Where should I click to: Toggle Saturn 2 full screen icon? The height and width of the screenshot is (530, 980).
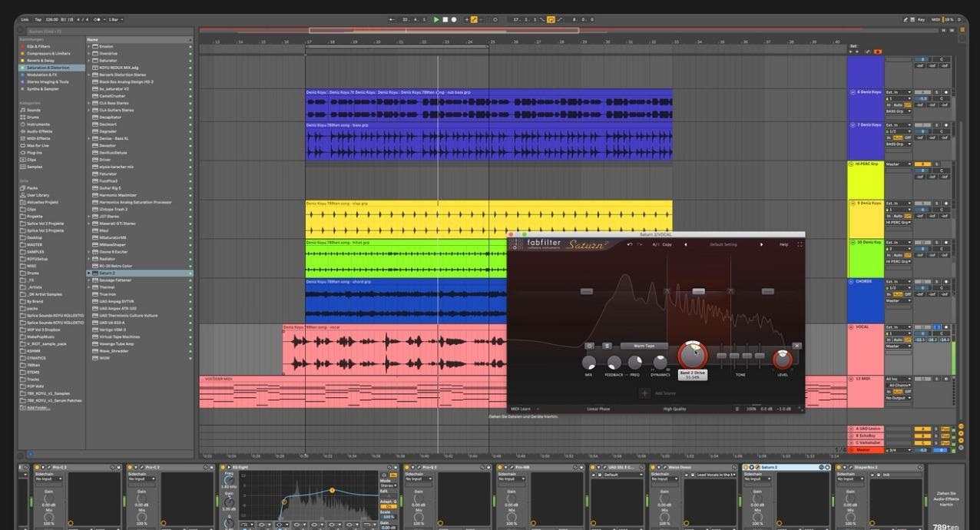click(800, 244)
